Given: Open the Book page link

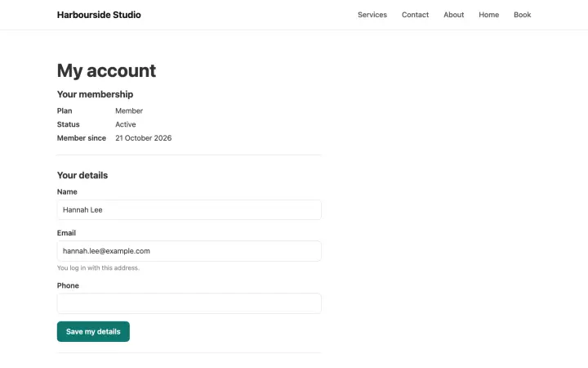Looking at the screenshot, I should [523, 15].
